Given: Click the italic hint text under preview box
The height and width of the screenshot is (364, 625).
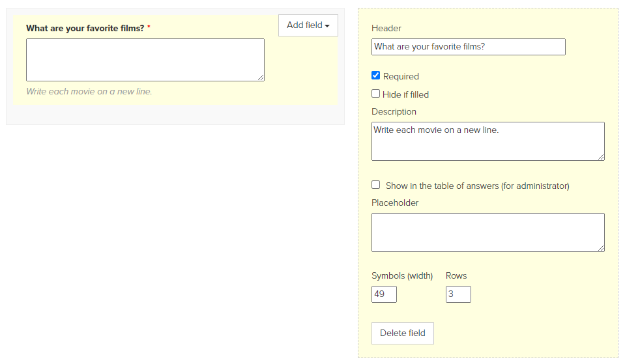Looking at the screenshot, I should coord(89,92).
